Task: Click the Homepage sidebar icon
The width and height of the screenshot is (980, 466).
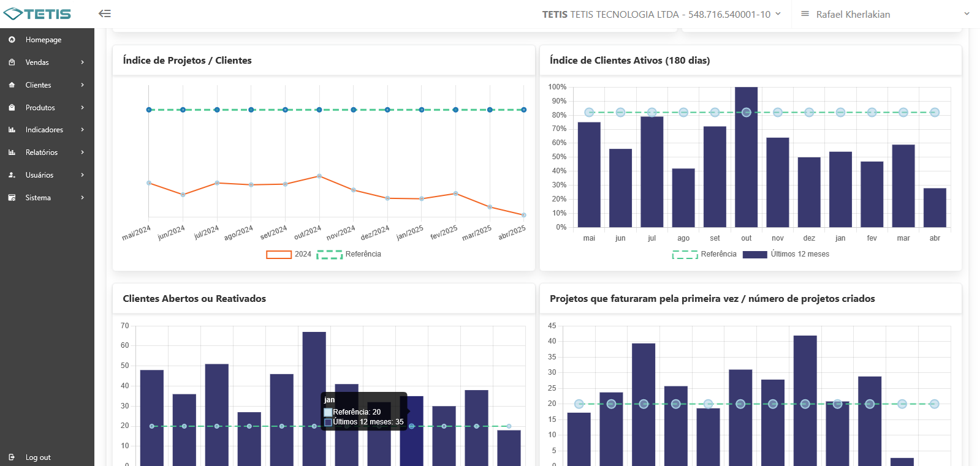Action: pos(12,40)
